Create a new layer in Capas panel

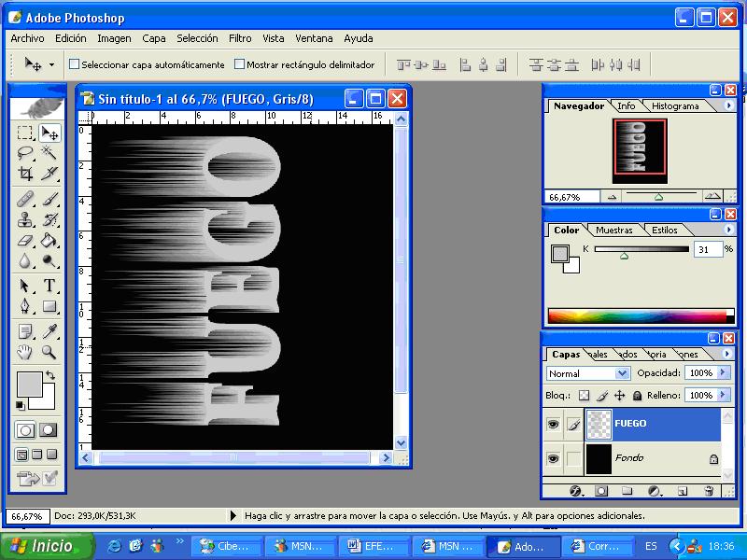[683, 490]
